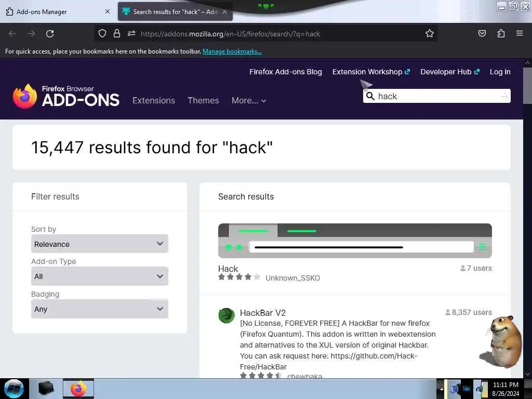Open the Add-on Type All dropdown
The image size is (532, 399).
pyautogui.click(x=100, y=276)
